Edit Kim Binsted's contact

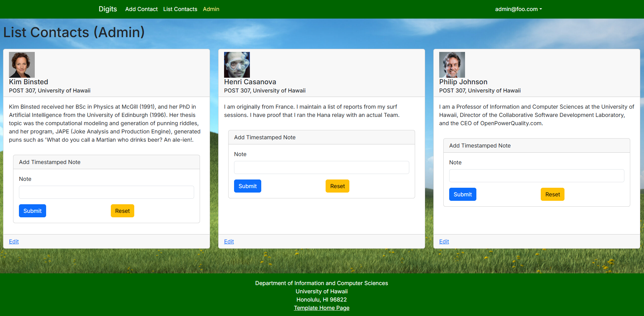coord(14,241)
